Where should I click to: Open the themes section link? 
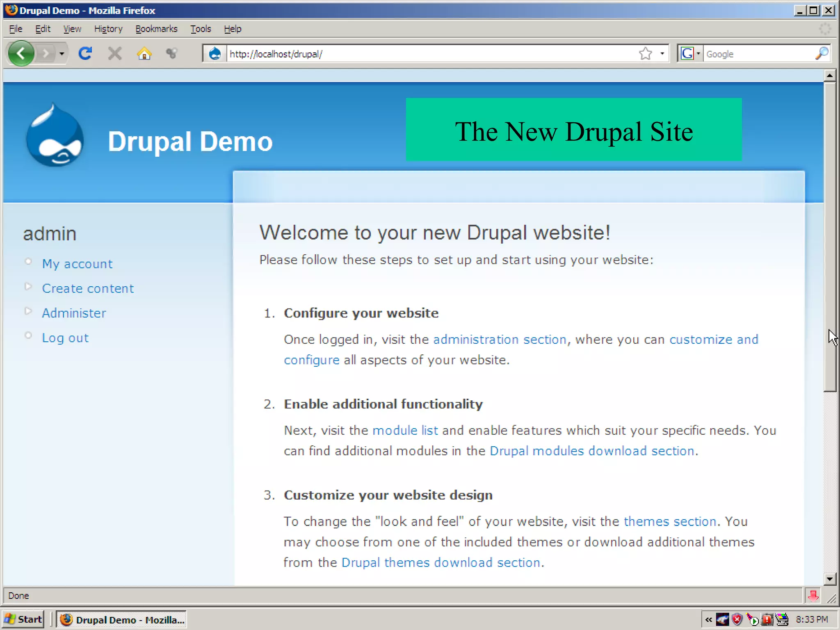coord(670,521)
